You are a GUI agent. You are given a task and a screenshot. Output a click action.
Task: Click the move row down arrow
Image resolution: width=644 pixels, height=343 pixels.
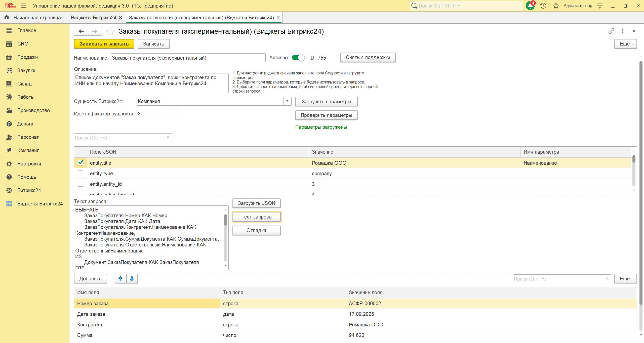[x=132, y=279]
